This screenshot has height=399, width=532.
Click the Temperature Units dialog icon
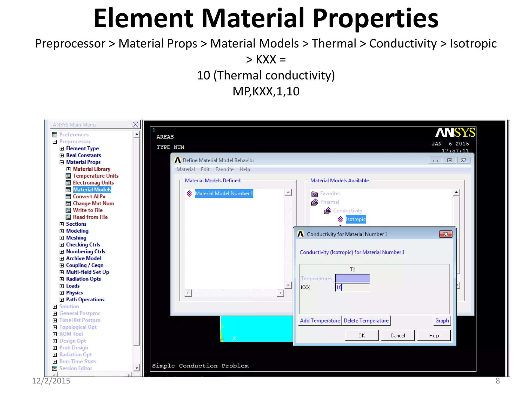coord(68,176)
